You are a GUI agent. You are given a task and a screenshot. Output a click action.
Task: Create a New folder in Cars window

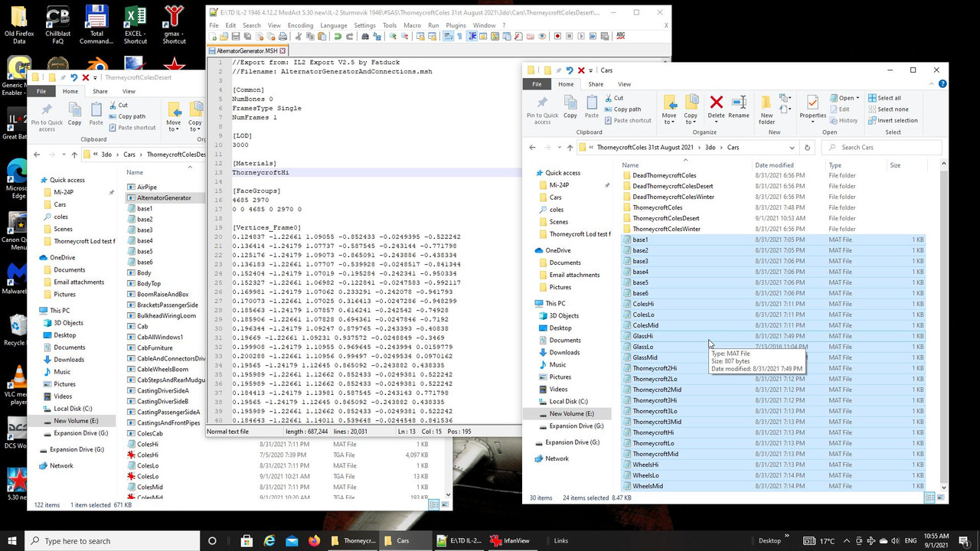tap(766, 109)
